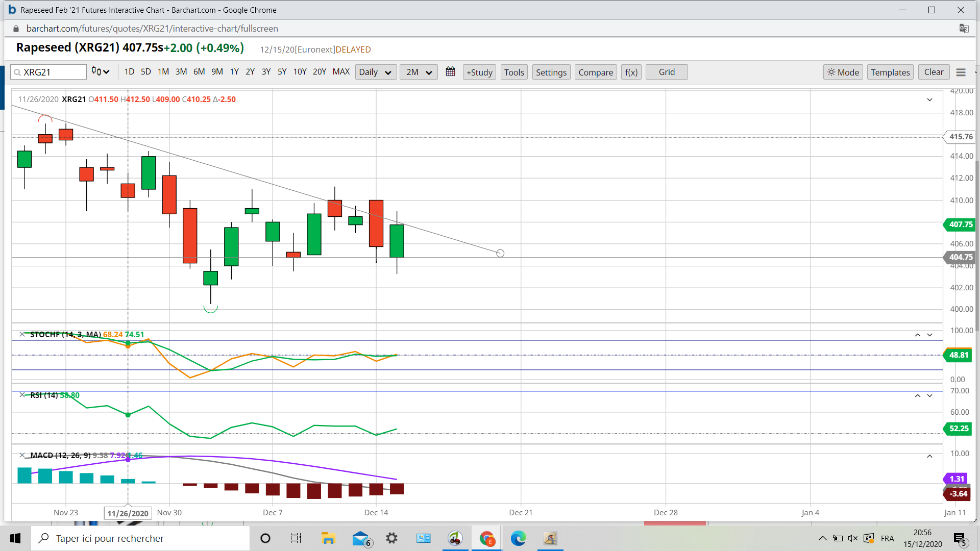Move the STOCHF panel up

[917, 335]
